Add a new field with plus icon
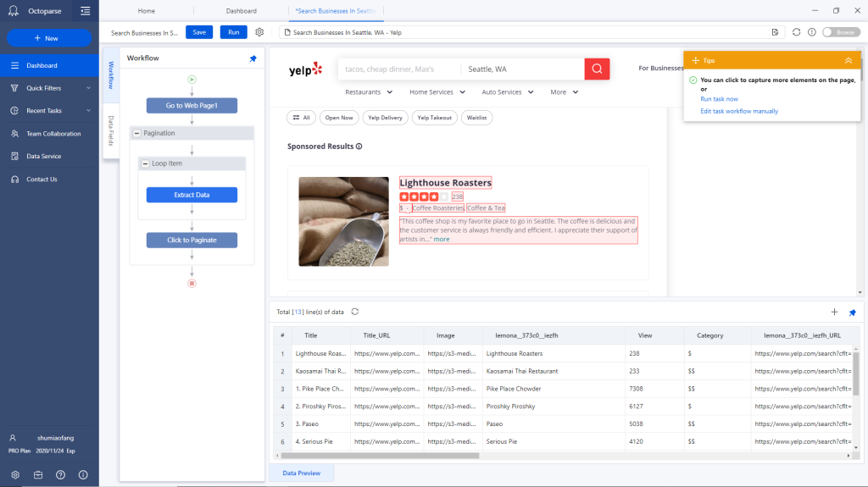 (x=834, y=313)
